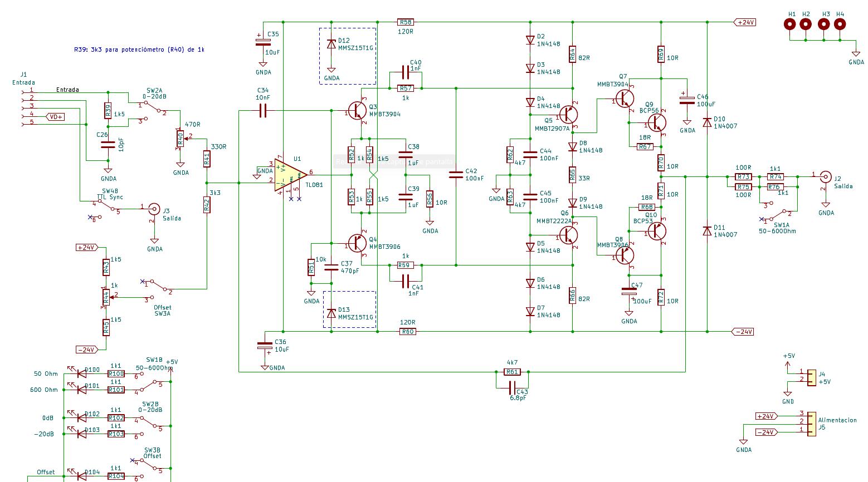Click the R39 potentiometer note text

139,50
